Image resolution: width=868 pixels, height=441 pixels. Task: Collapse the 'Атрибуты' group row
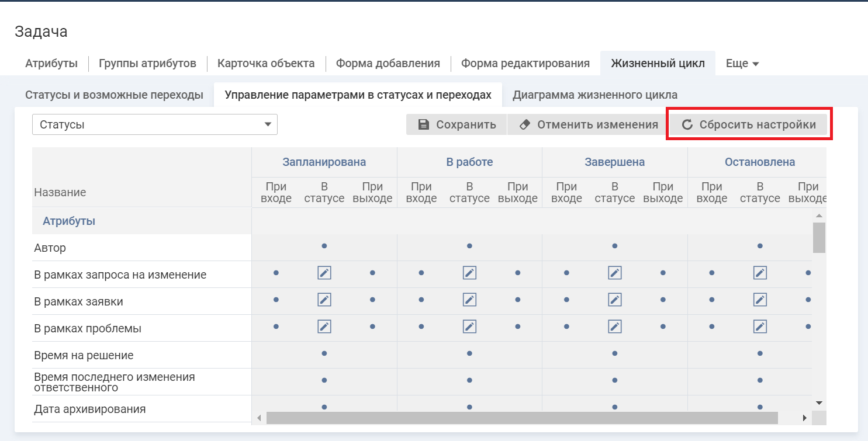coord(69,221)
